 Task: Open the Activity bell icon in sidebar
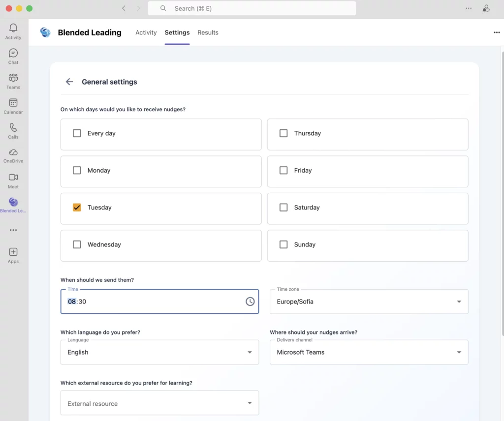[13, 29]
